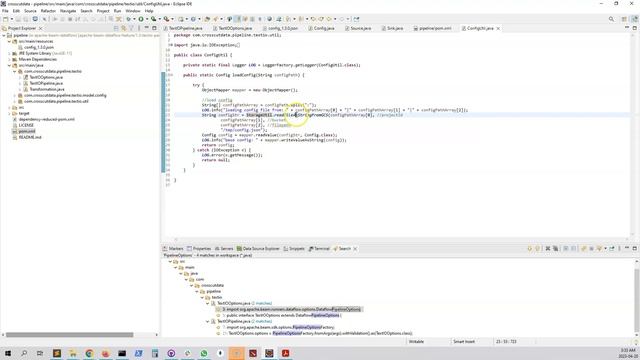Switch to the pipeline/pom.xml editor tab
This screenshot has width=640, height=360.
[433, 28]
